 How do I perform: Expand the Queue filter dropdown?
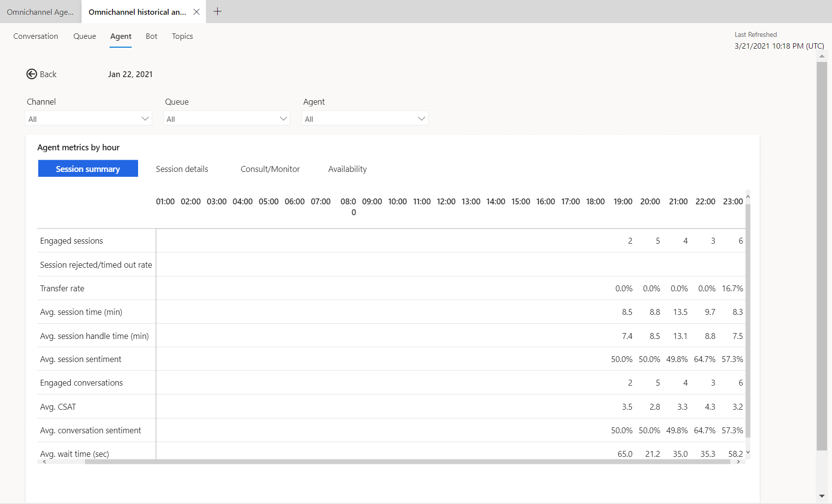tap(227, 118)
